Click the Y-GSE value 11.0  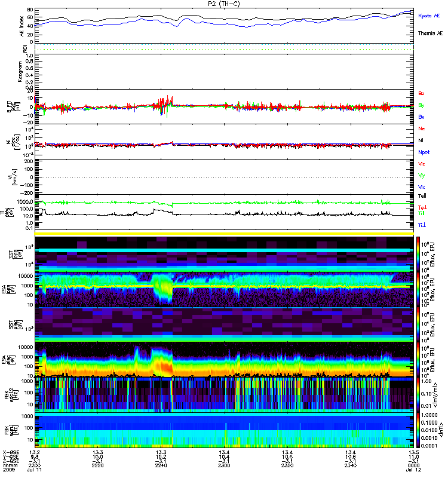click(413, 457)
